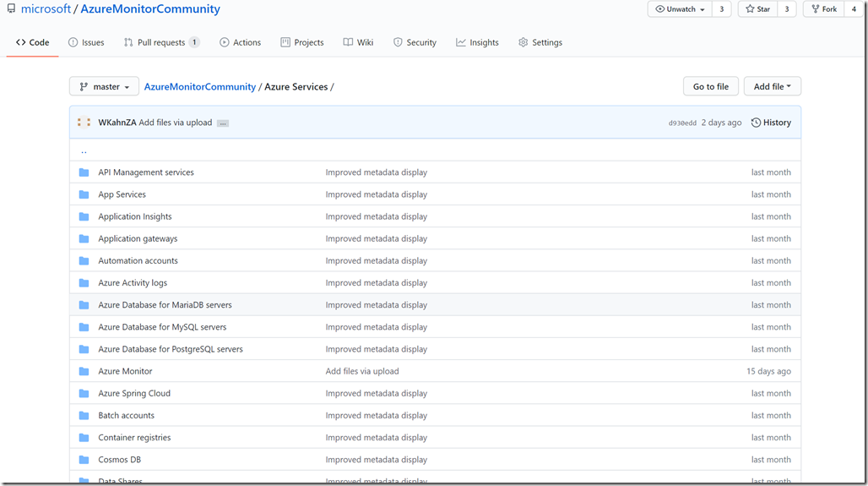
Task: Click the git branch icon in master button
Action: pyautogui.click(x=84, y=86)
